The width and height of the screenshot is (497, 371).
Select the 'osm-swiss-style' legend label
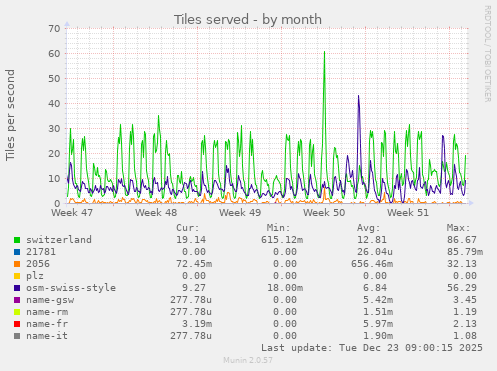(71, 288)
